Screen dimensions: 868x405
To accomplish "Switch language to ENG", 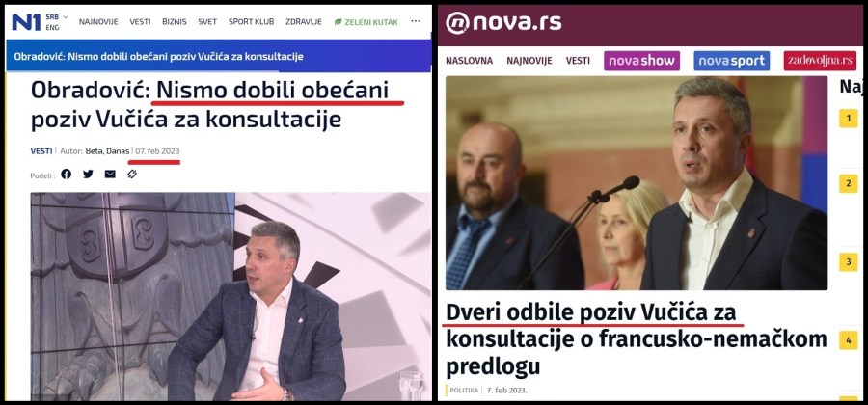I will pos(52,27).
